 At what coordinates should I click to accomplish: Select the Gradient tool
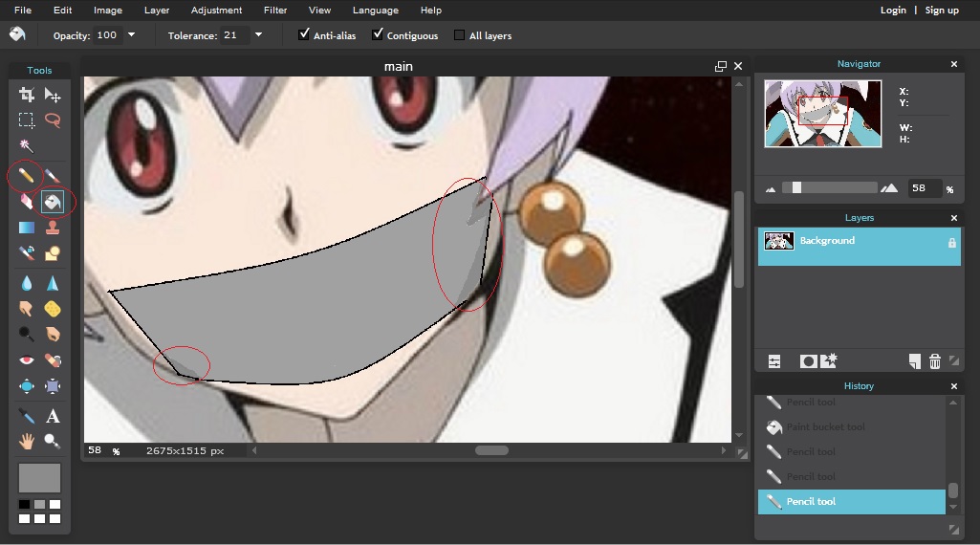(x=26, y=228)
